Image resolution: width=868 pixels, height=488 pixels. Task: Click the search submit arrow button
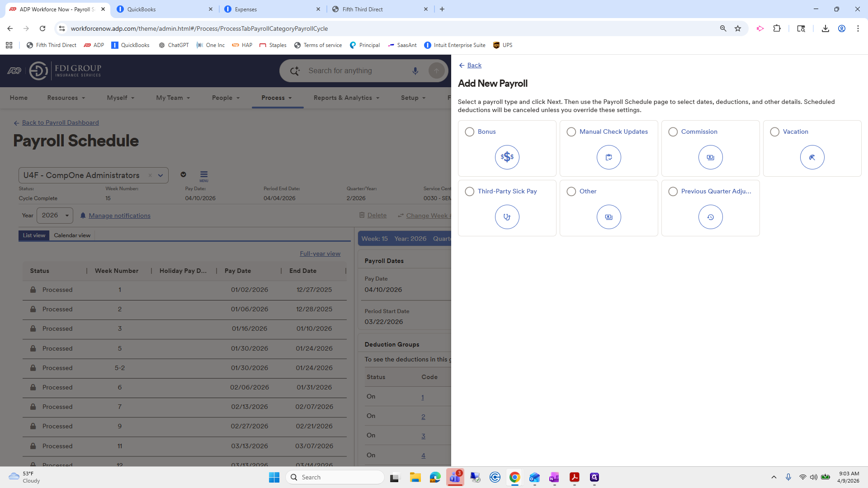click(x=436, y=71)
